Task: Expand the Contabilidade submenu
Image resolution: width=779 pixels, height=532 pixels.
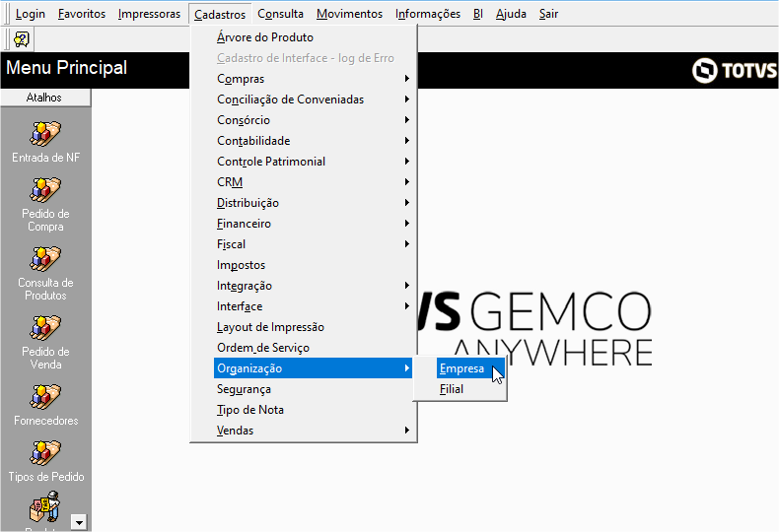Action: [314, 141]
